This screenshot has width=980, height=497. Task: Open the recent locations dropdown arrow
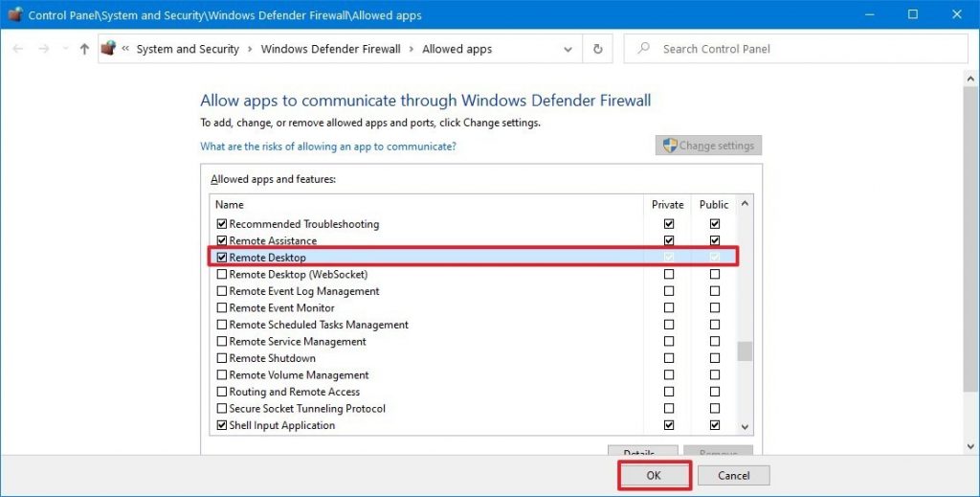65,49
